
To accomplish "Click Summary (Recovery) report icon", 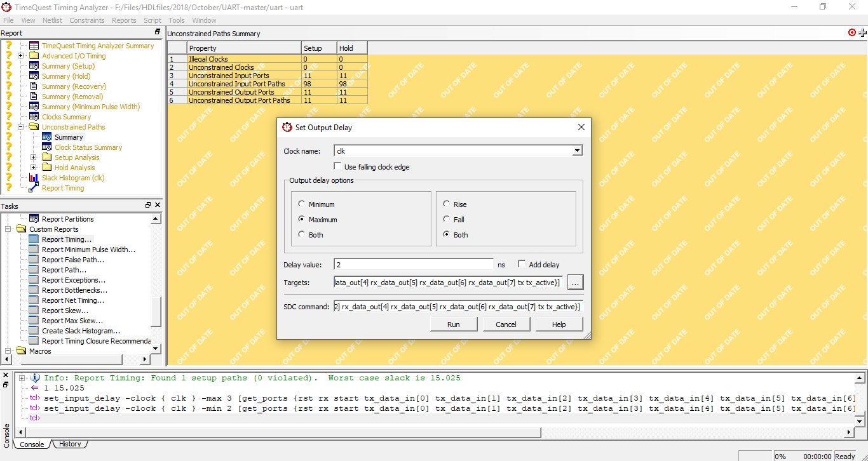I will tap(34, 86).
